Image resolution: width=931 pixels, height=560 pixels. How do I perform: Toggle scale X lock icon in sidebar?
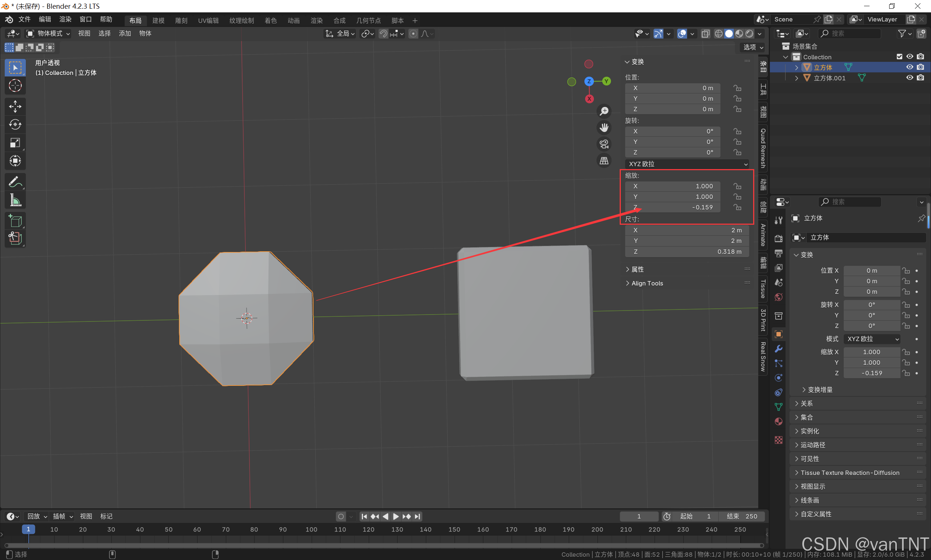click(737, 187)
